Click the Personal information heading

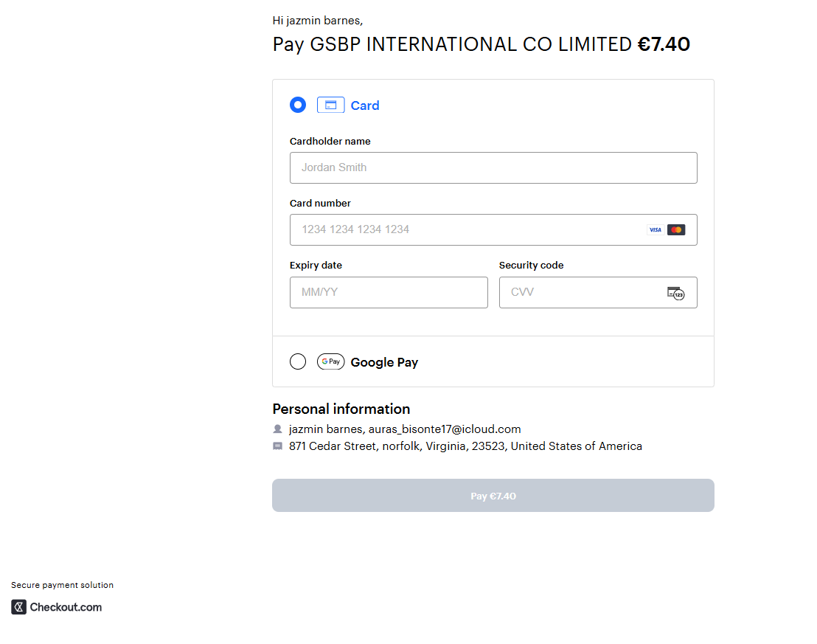click(341, 409)
